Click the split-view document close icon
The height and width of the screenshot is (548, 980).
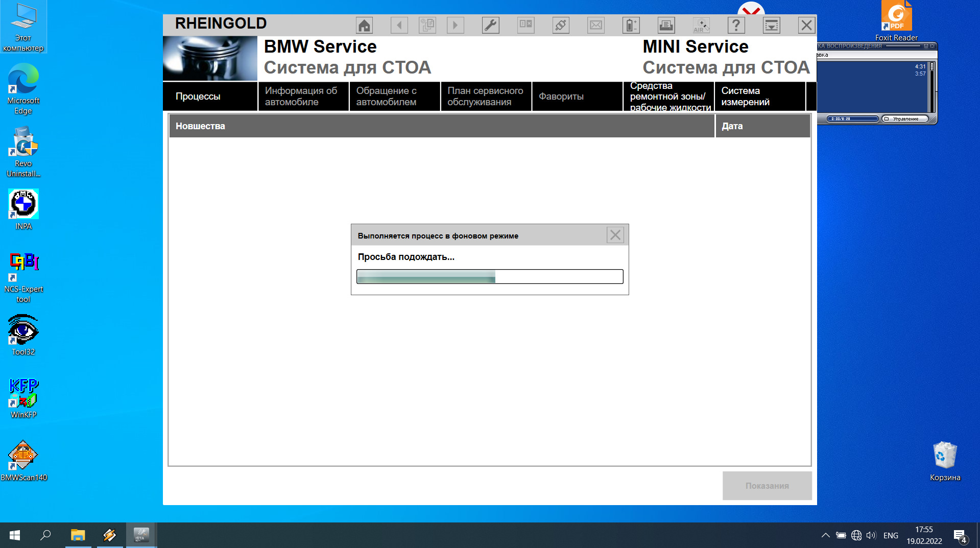526,25
